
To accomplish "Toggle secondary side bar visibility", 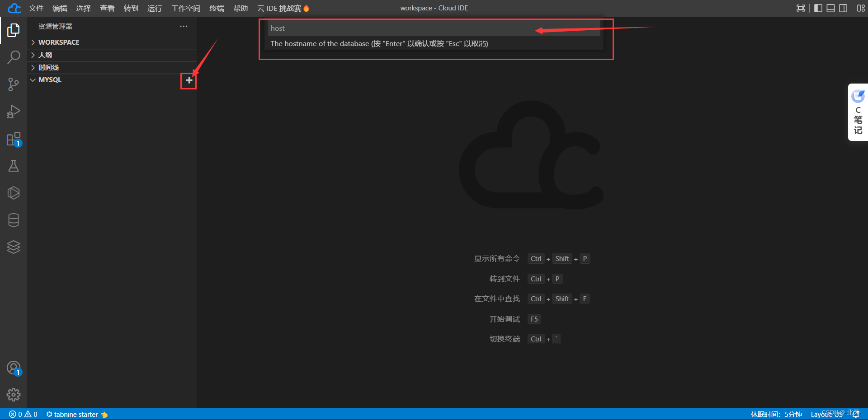I will point(843,8).
